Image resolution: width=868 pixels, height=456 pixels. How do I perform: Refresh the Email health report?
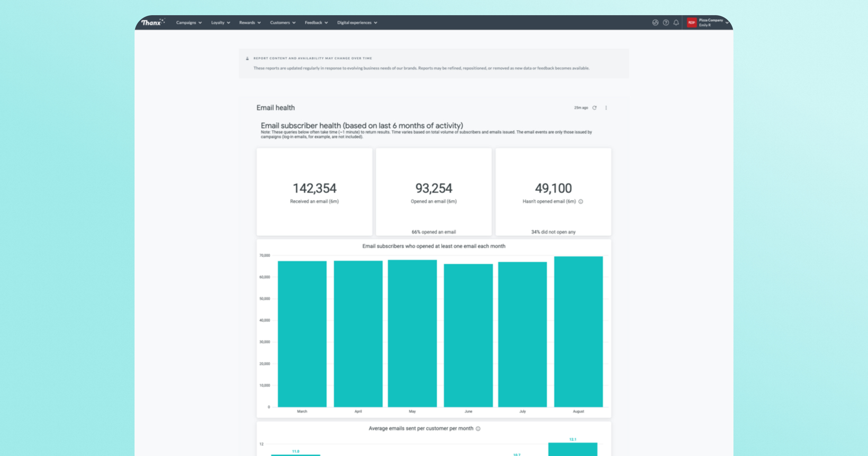point(594,108)
